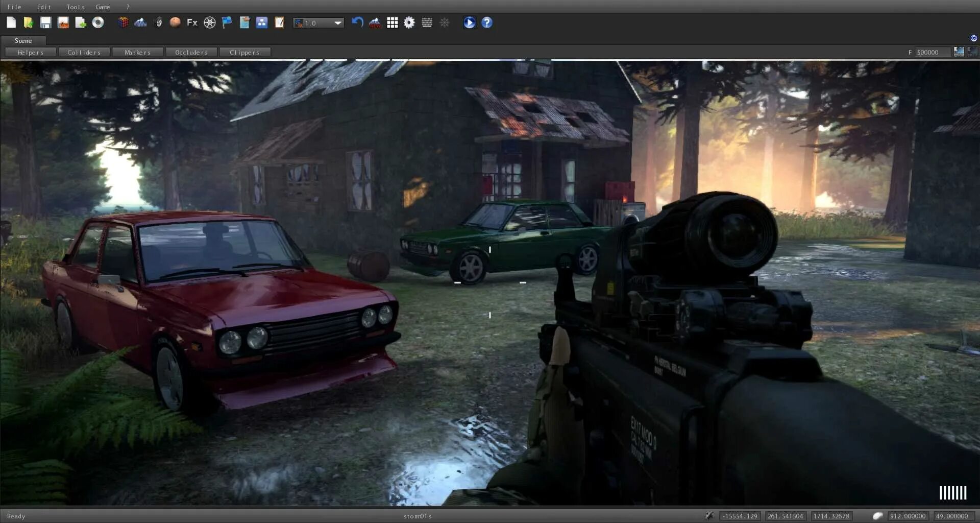Click the 'storm01s' status bar text

pyautogui.click(x=418, y=516)
